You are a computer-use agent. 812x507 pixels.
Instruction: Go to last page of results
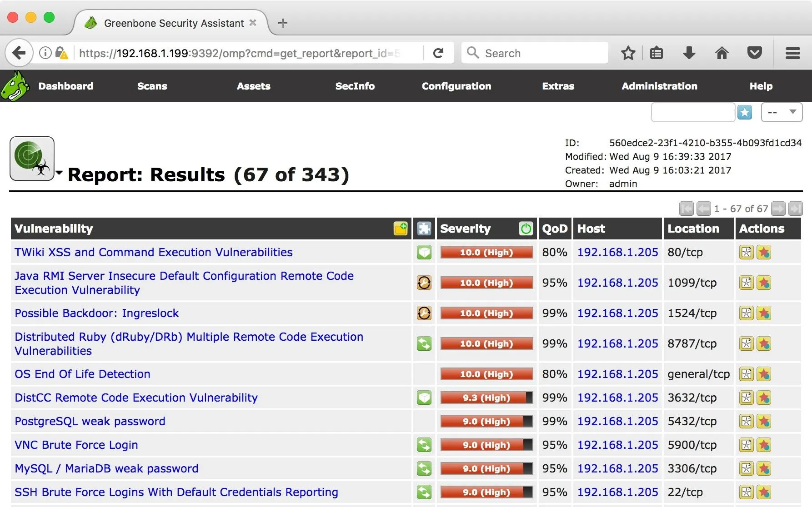[x=796, y=209]
